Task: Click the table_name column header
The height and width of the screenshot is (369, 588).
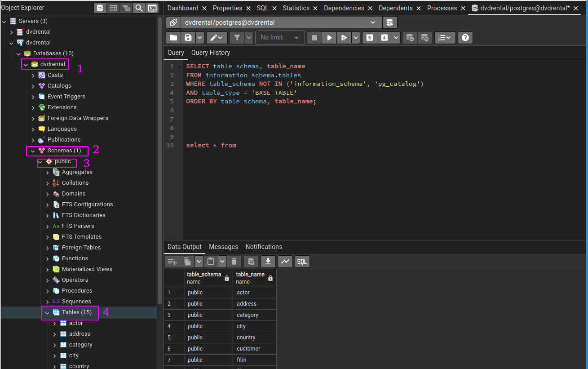Action: (x=255, y=278)
